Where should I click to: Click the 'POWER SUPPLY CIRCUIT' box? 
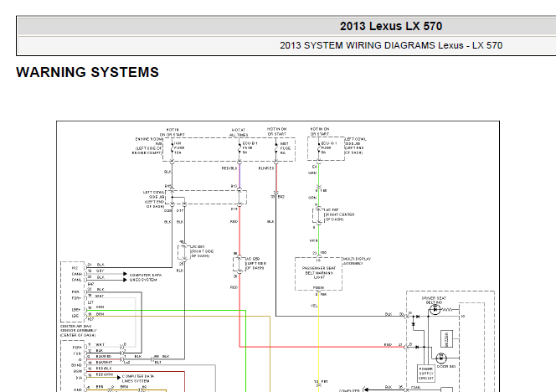click(426, 374)
